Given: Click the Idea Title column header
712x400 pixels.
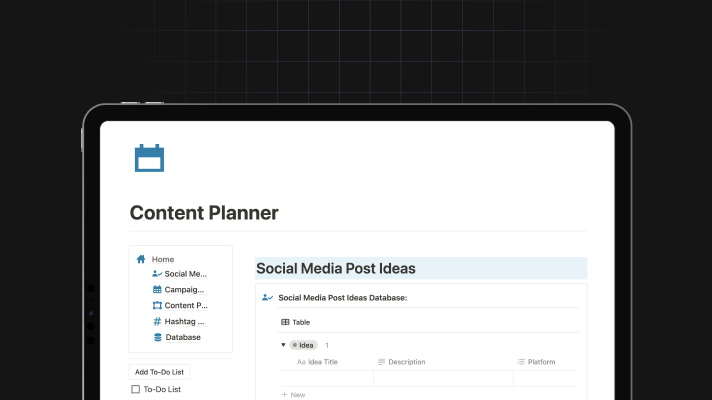Looking at the screenshot, I should tap(317, 362).
